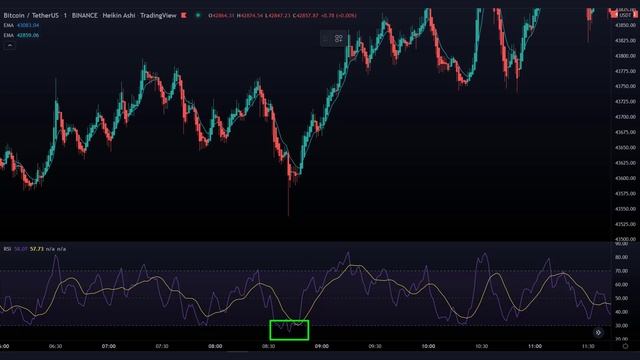Screen dimensions: 640x360
Task: Click the second EMA indicator legend (42859.06)
Action: (21, 35)
